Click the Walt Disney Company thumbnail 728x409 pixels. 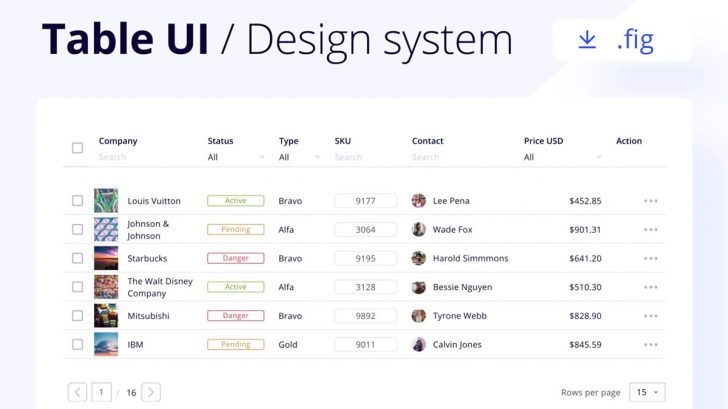(106, 287)
